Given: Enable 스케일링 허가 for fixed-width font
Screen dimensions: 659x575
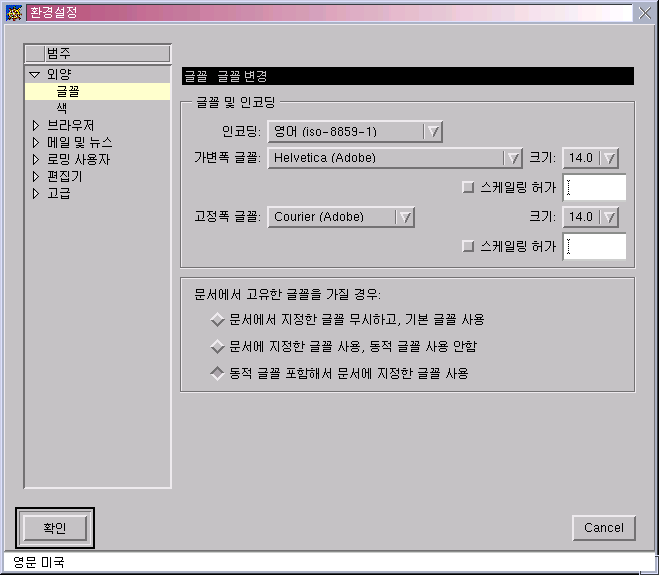Looking at the screenshot, I should click(468, 246).
